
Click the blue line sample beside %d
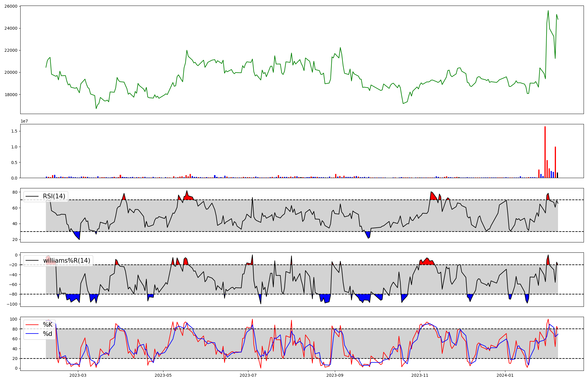point(32,334)
